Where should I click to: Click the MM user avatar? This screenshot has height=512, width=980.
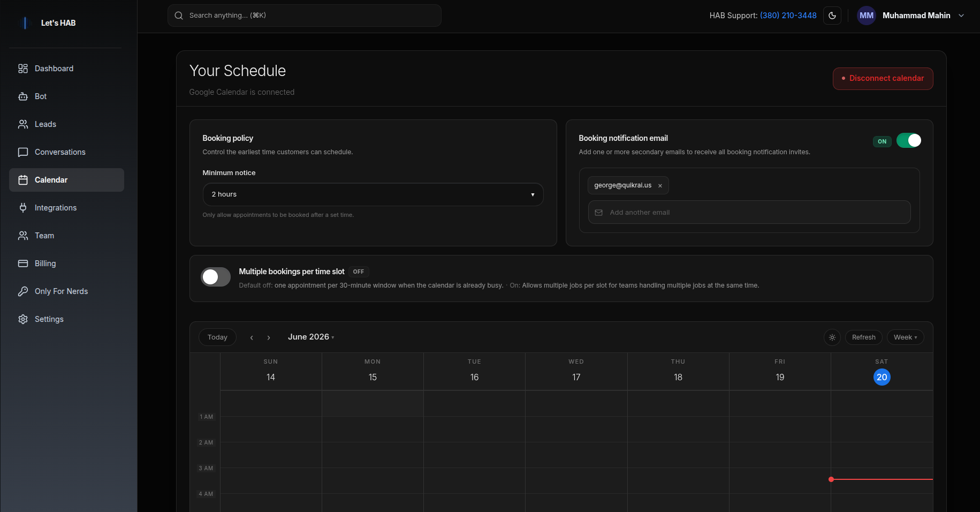(867, 16)
